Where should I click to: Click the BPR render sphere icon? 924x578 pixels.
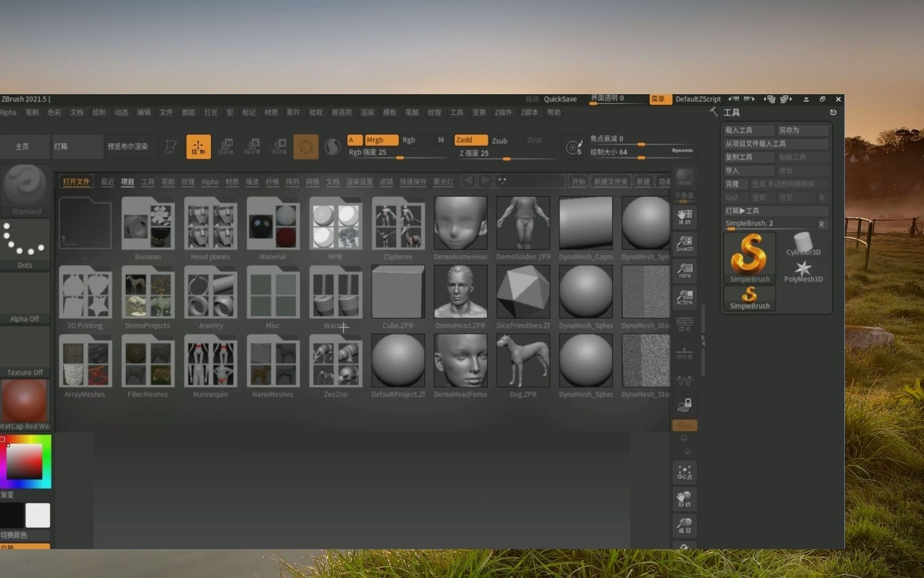tap(684, 178)
